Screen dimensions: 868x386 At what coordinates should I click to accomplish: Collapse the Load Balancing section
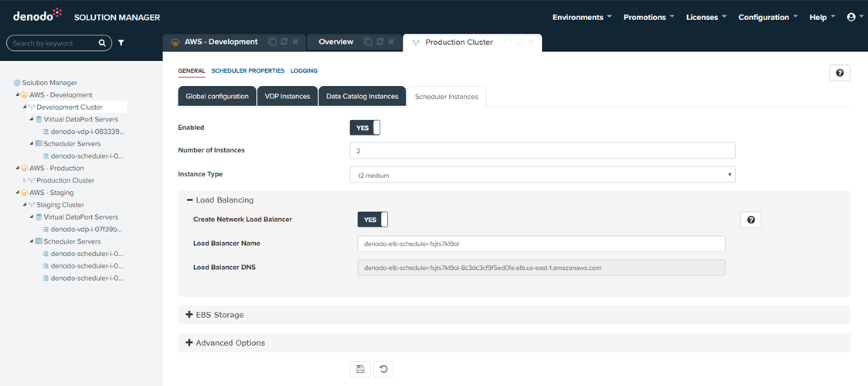189,200
